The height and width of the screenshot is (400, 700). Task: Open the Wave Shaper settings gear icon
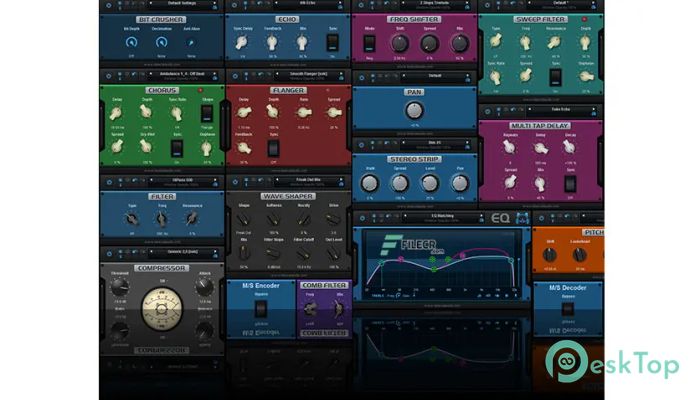(x=235, y=181)
